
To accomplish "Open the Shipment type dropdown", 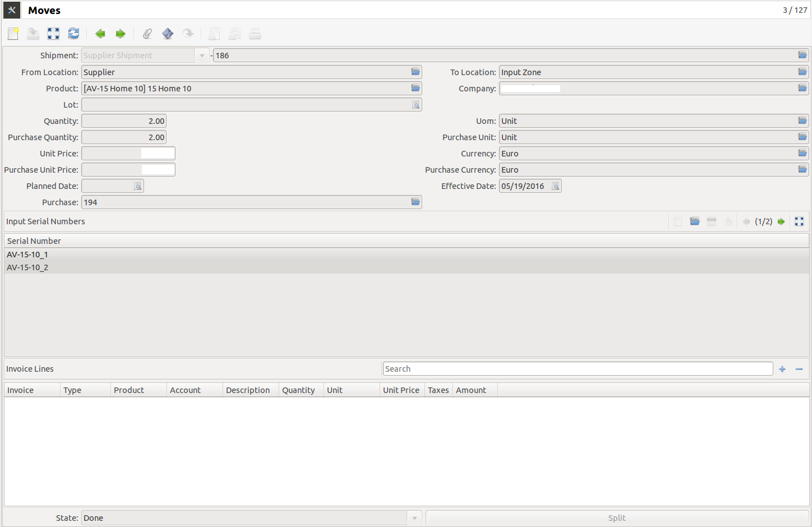I will [x=202, y=55].
